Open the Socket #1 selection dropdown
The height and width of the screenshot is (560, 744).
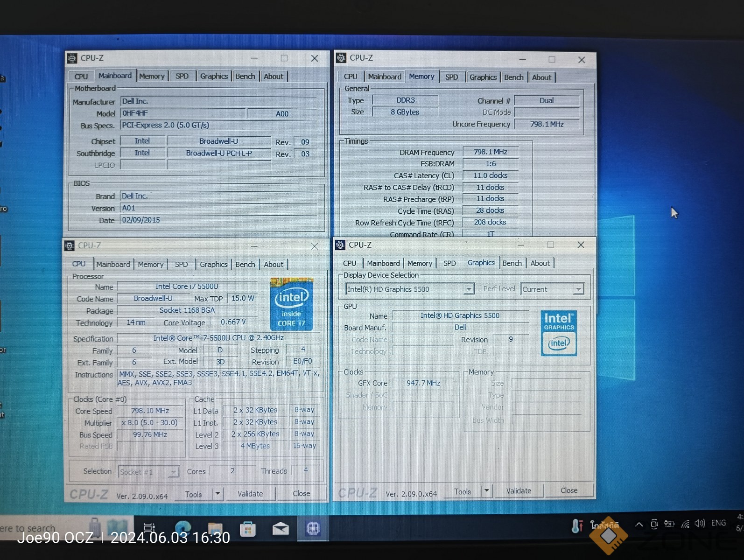pos(173,472)
